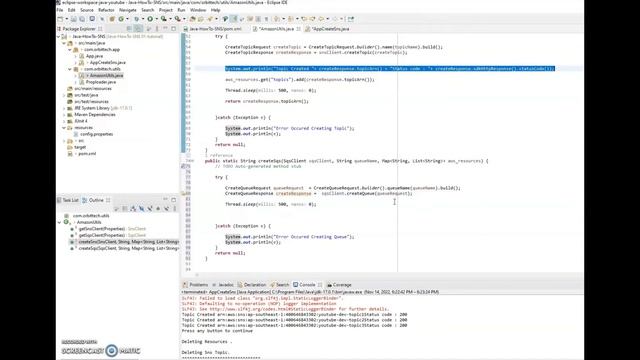
Task: Collapse the src/main/java folder
Action: click(x=64, y=43)
